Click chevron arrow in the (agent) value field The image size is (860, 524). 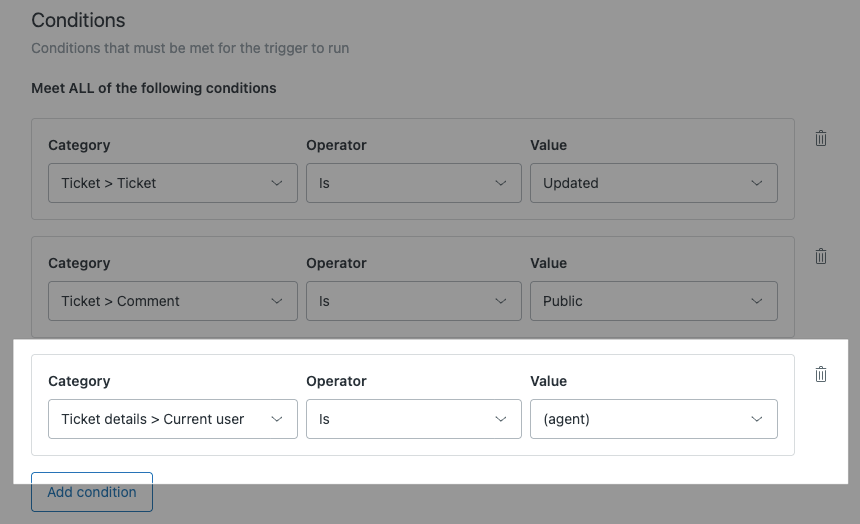757,419
